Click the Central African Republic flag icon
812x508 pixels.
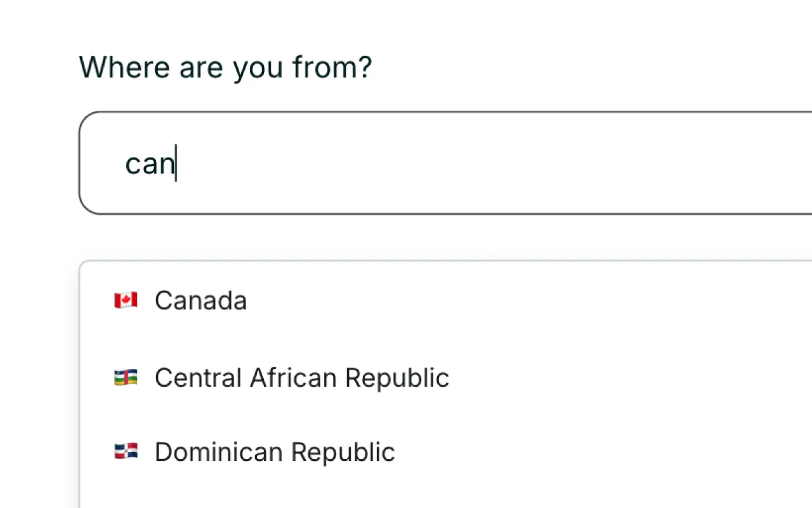[x=126, y=377]
